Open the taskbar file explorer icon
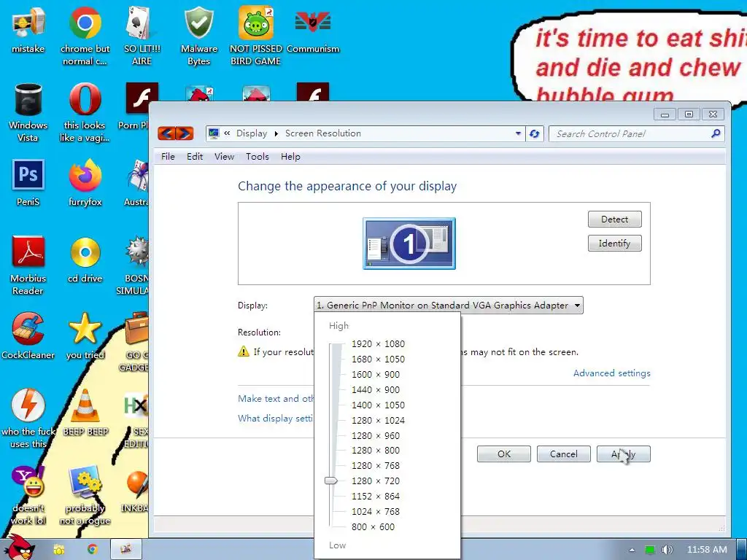Image resolution: width=747 pixels, height=560 pixels. [58, 549]
